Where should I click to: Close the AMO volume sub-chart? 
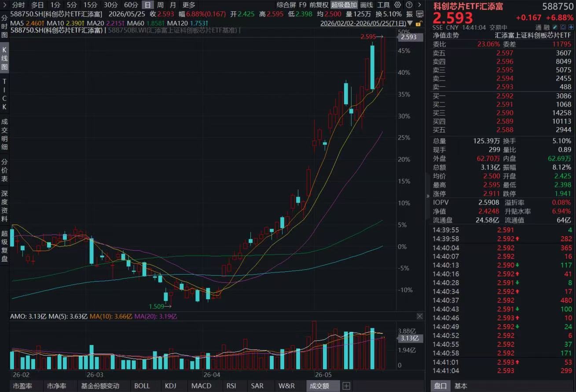[420, 316]
